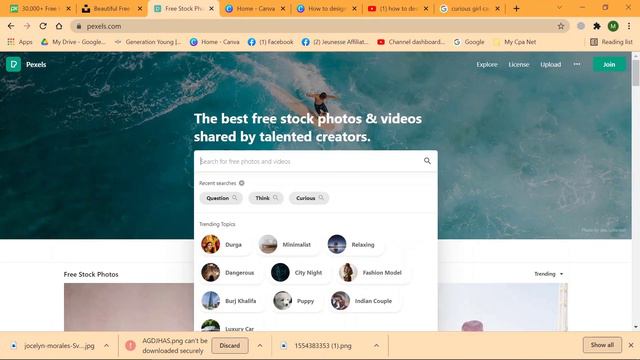Open the browser Extensions puzzle icon

[x=597, y=26]
